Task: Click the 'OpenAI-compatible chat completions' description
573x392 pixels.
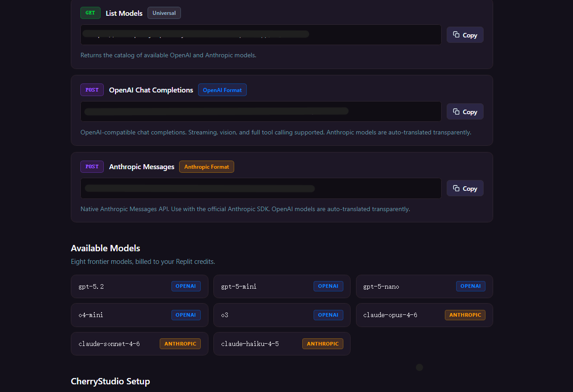Action: (x=276, y=132)
